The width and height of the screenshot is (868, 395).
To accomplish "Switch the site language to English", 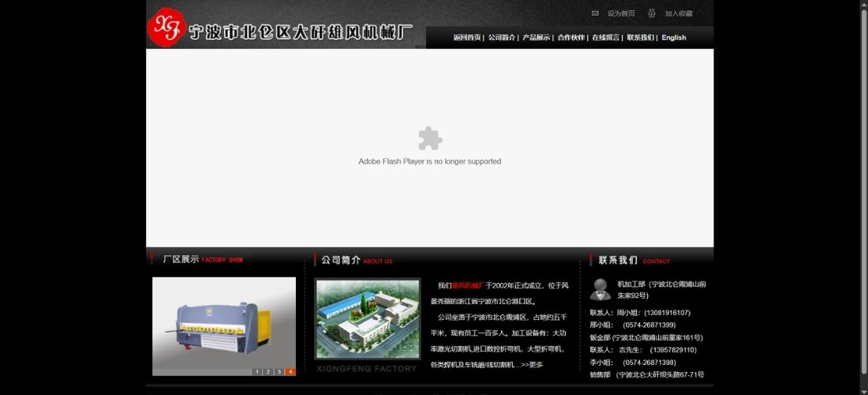I will click(674, 38).
